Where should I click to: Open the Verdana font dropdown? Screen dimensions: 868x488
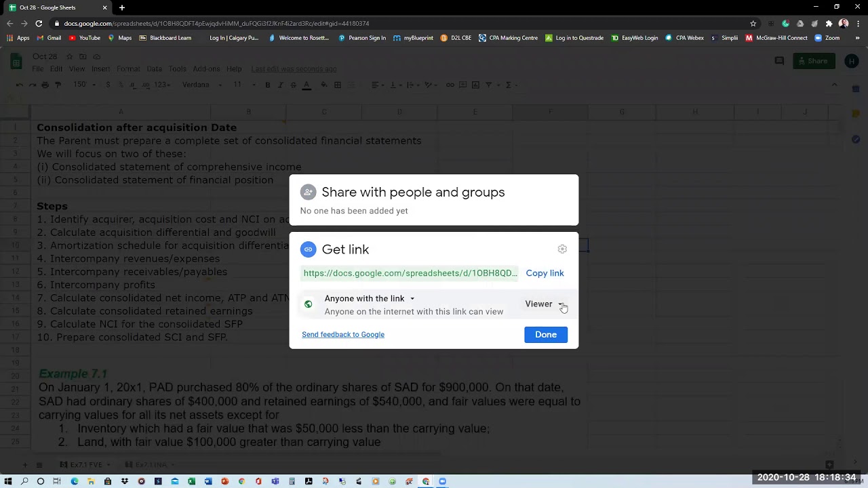pos(201,85)
